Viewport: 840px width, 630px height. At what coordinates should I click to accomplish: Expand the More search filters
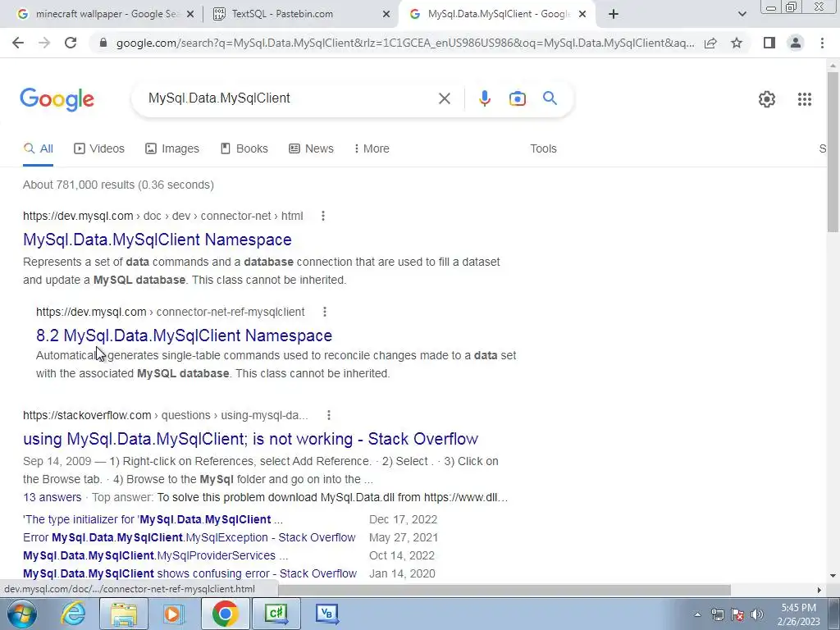[372, 148]
